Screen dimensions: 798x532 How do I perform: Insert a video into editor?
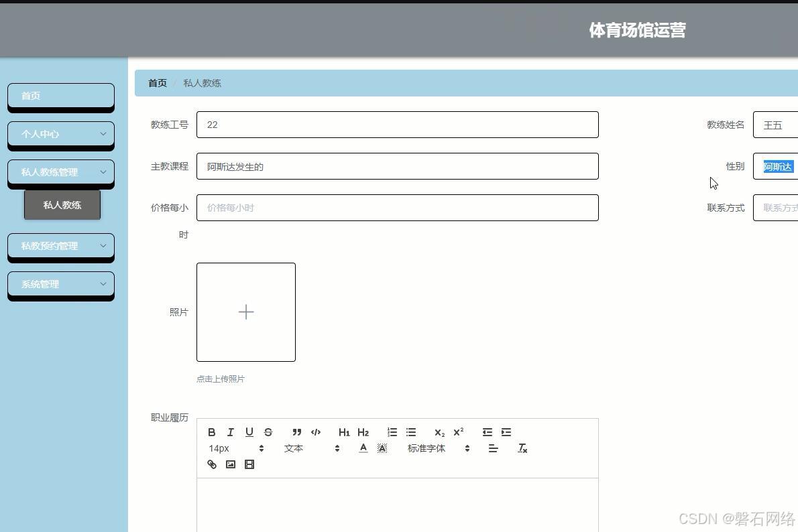pos(249,464)
